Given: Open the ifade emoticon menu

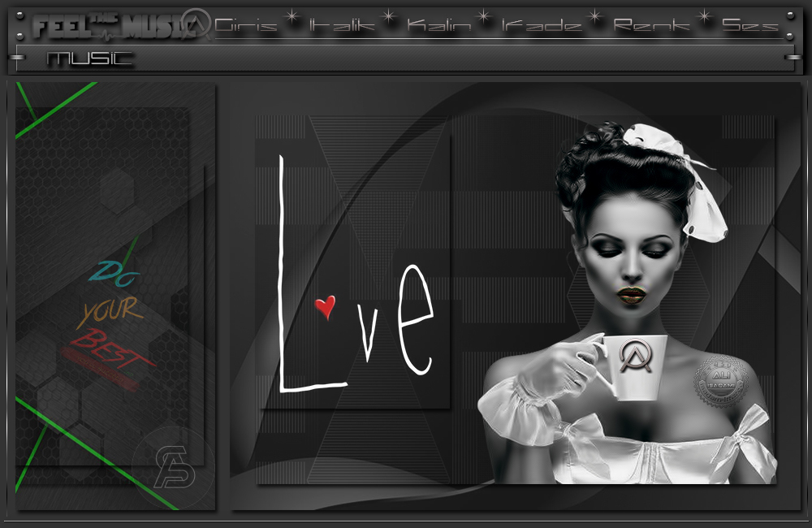Looking at the screenshot, I should 542,25.
